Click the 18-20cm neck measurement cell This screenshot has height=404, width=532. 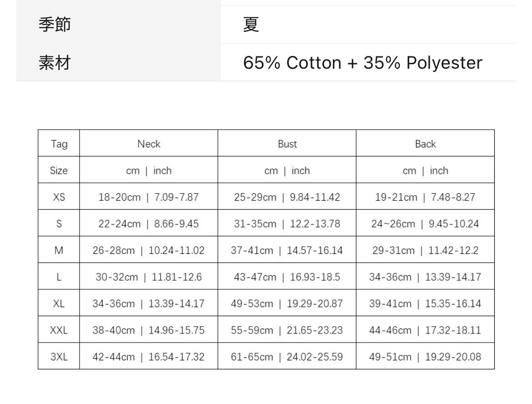point(149,197)
